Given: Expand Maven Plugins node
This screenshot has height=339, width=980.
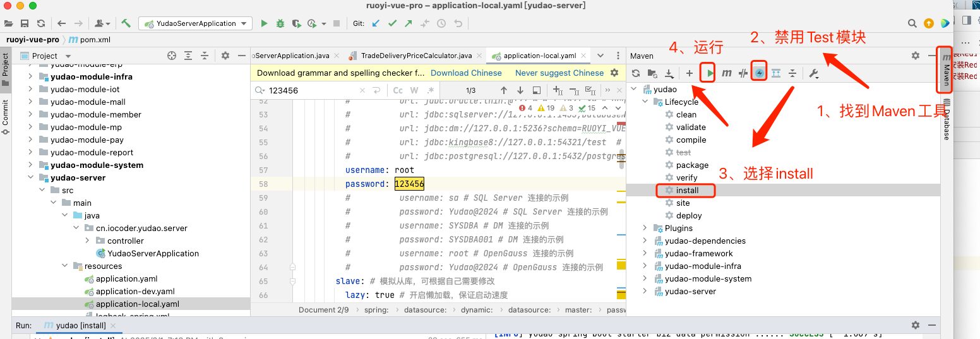Looking at the screenshot, I should click(645, 228).
